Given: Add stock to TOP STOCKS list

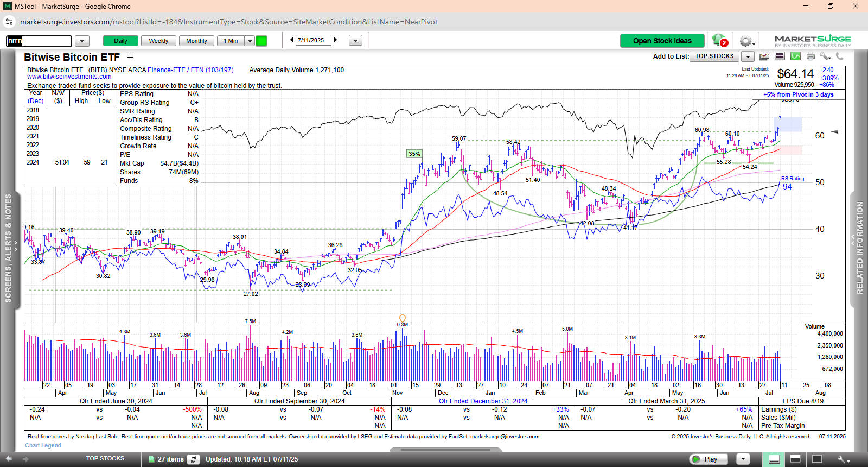Looking at the screenshot, I should 714,56.
